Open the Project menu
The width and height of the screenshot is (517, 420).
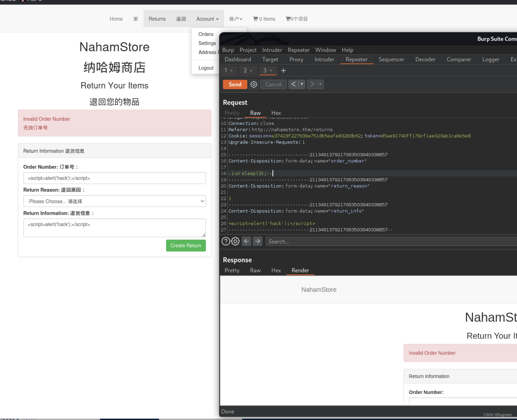click(248, 50)
